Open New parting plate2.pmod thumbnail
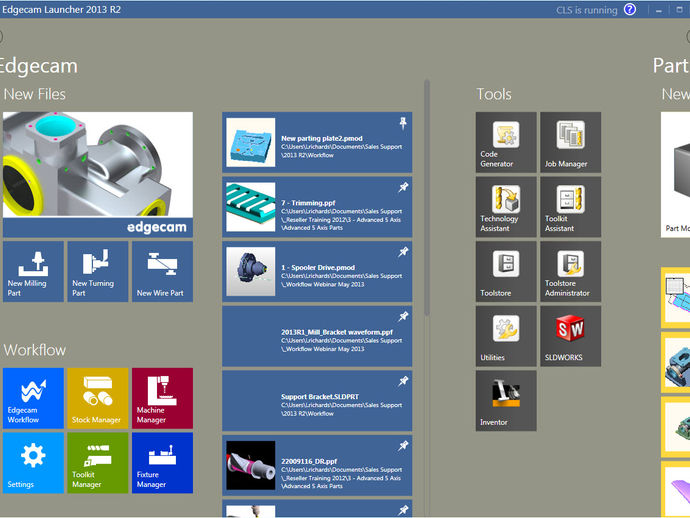 coord(251,142)
